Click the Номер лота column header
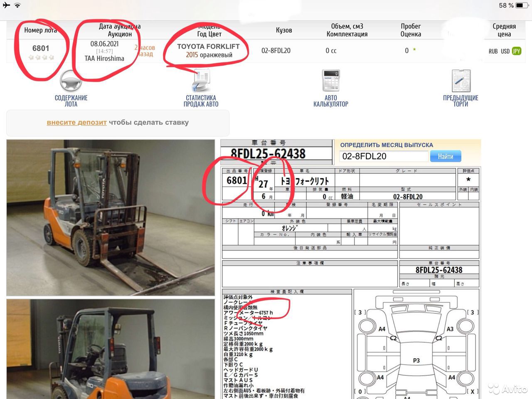532x399 pixels. [x=40, y=30]
